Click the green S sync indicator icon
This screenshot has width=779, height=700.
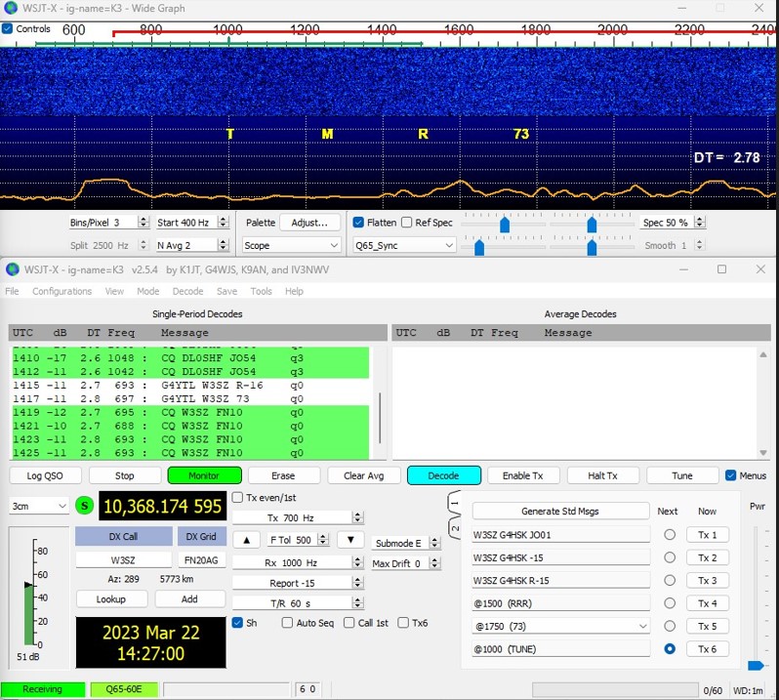tap(85, 506)
